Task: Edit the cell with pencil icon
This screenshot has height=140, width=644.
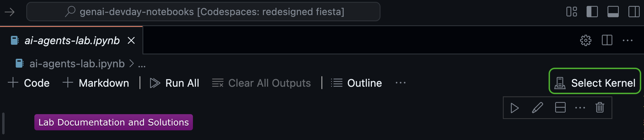Action: point(537,108)
